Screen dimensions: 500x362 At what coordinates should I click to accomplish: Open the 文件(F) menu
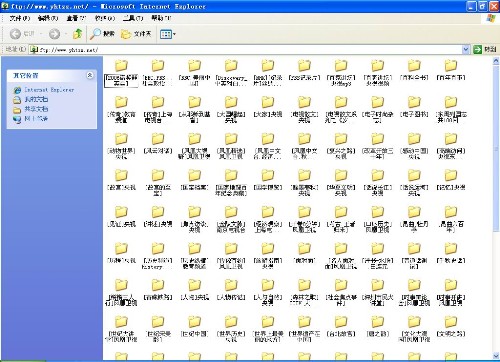click(20, 18)
